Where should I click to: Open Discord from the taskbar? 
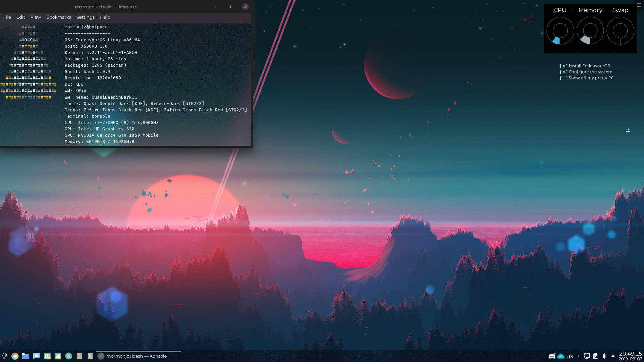pos(36,356)
